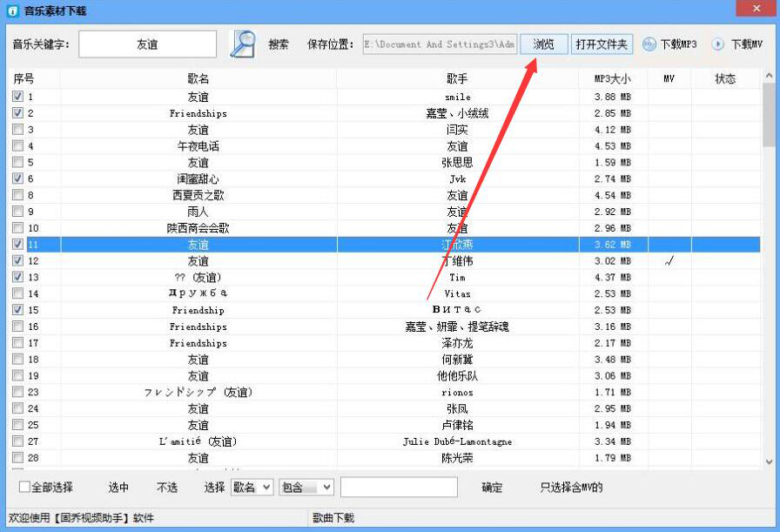Click artist 他他乐队 in row 19
This screenshot has width=780, height=532.
[x=457, y=376]
